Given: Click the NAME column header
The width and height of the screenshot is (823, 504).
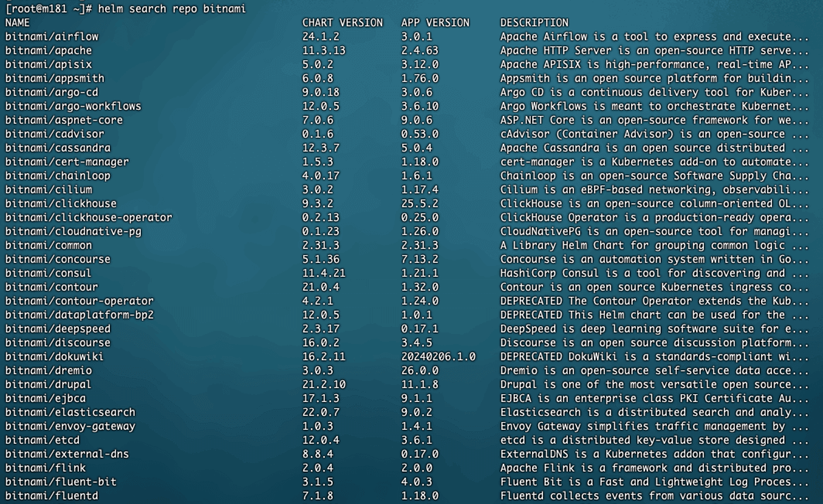Looking at the screenshot, I should pos(17,23).
